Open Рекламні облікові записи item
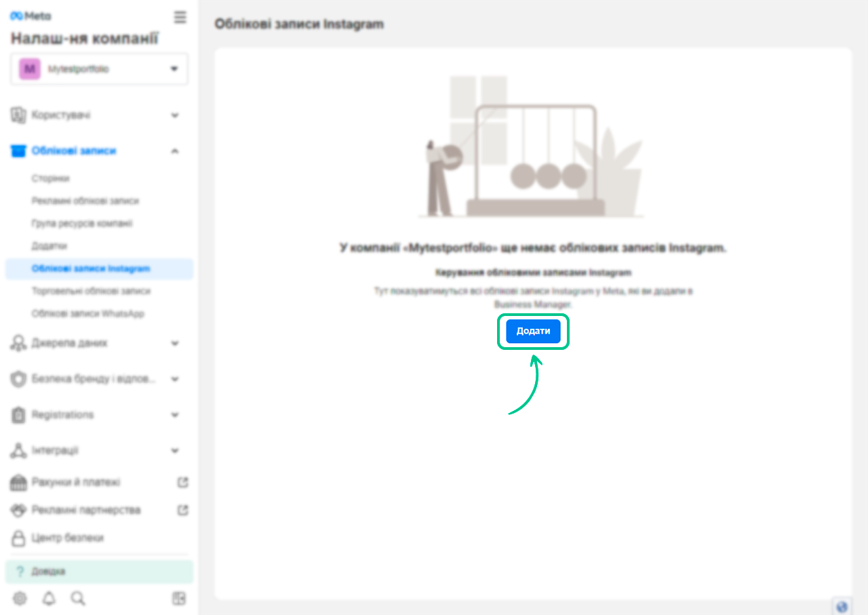 pos(85,201)
